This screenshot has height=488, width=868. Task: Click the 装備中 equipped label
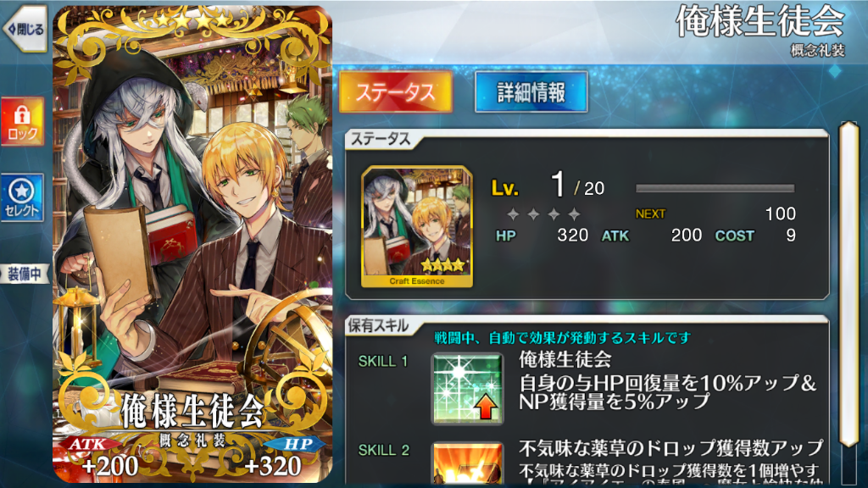click(x=25, y=274)
